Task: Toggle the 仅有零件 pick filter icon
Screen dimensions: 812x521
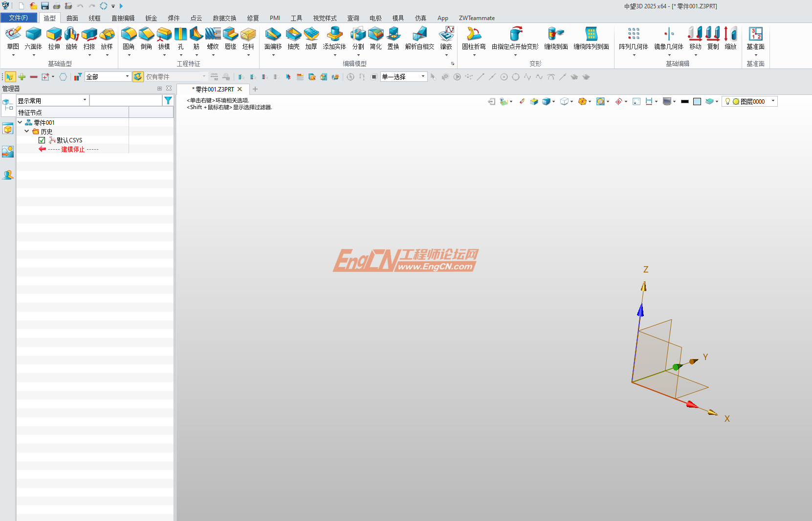Action: [138, 76]
